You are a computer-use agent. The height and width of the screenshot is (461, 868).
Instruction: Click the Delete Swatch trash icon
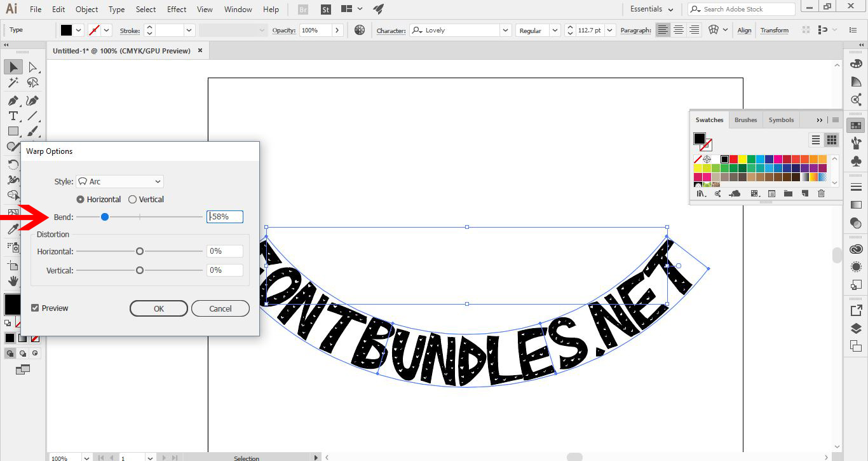821,193
